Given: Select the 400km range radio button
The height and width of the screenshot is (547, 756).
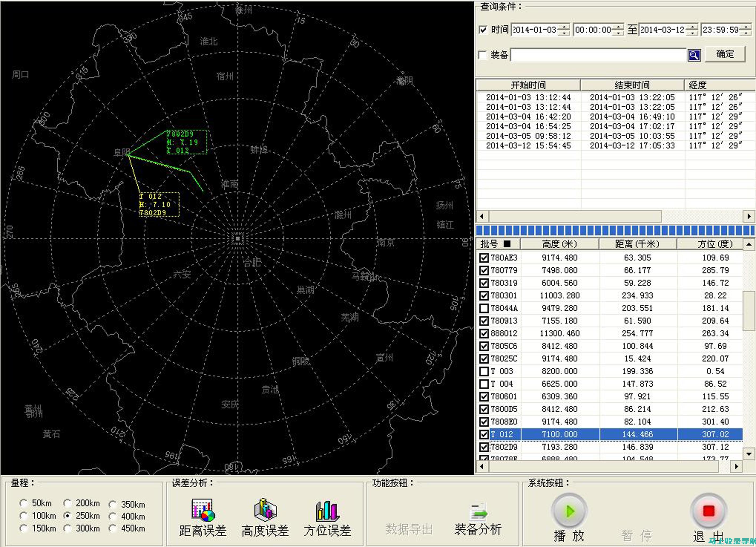Looking at the screenshot, I should pos(113,517).
